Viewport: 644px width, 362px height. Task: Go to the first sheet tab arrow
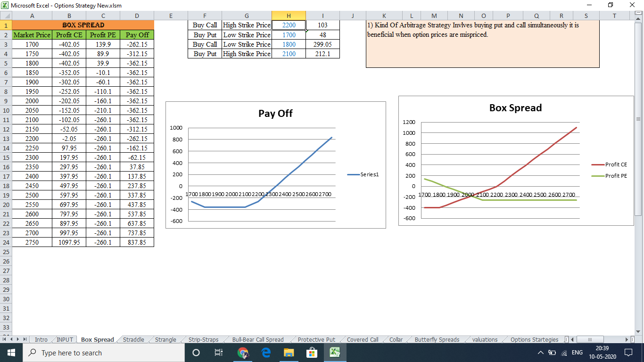(5, 339)
